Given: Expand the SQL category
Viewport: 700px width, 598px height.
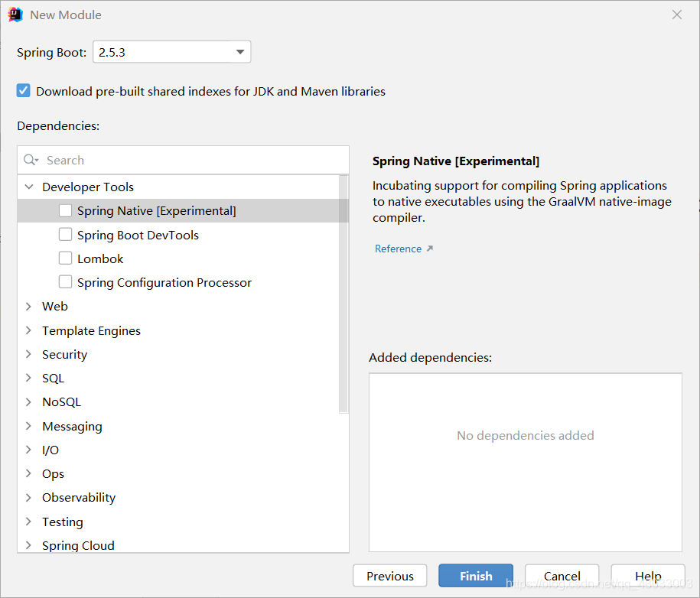Looking at the screenshot, I should (28, 378).
